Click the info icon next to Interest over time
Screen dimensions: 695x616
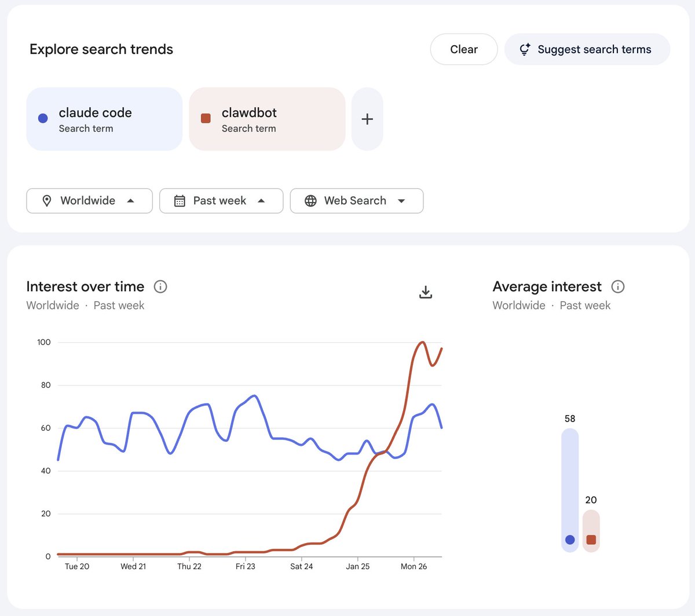pos(160,287)
